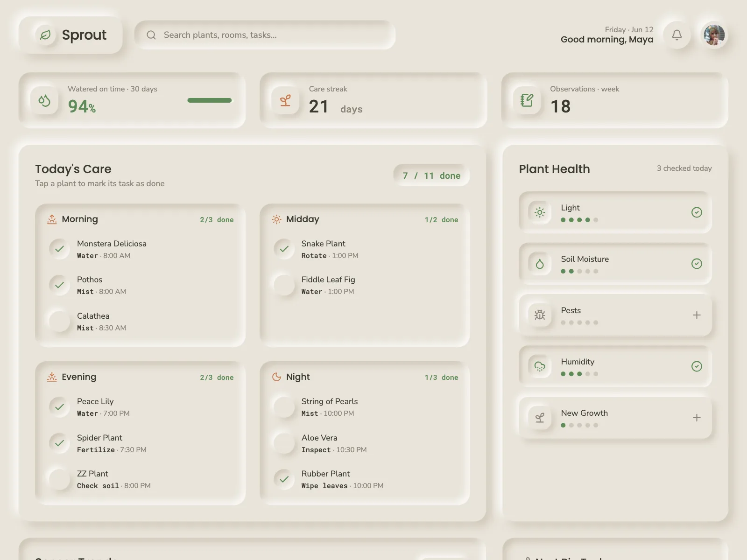Click the Sprout leaf logo icon
747x560 pixels.
(x=45, y=35)
